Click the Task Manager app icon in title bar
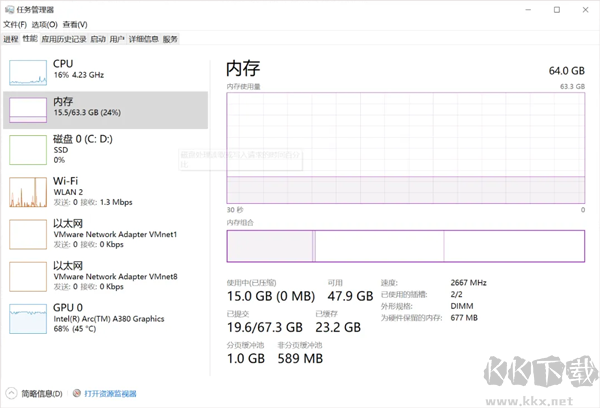The image size is (600, 408). click(9, 8)
